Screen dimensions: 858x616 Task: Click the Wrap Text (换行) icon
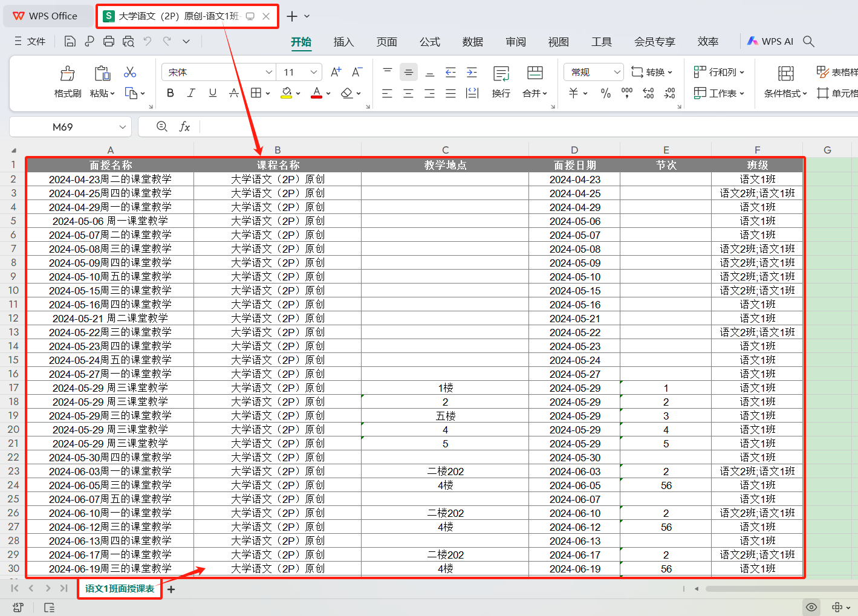[501, 74]
